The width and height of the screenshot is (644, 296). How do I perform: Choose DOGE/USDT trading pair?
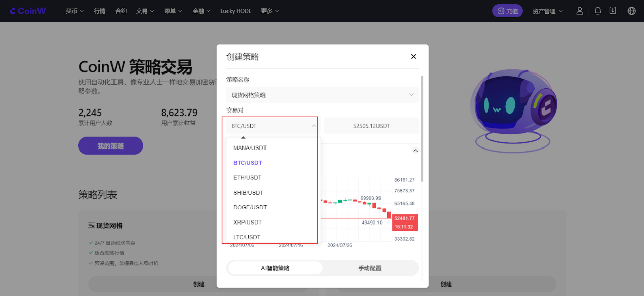pos(250,207)
